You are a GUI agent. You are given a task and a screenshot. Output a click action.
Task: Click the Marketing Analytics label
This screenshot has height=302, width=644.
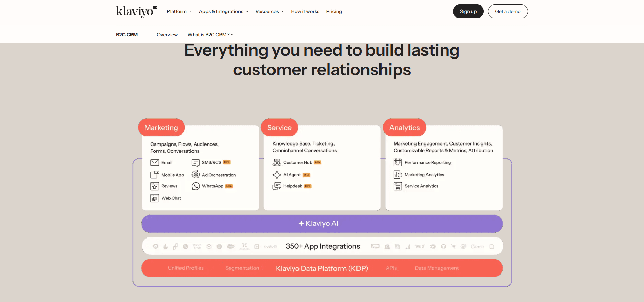pos(424,175)
